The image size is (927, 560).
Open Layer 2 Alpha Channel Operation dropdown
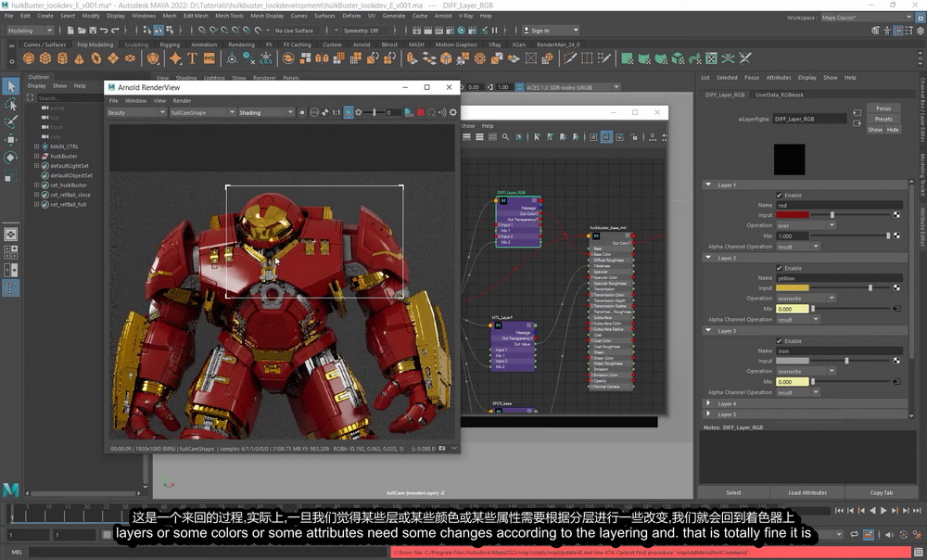[x=797, y=319]
